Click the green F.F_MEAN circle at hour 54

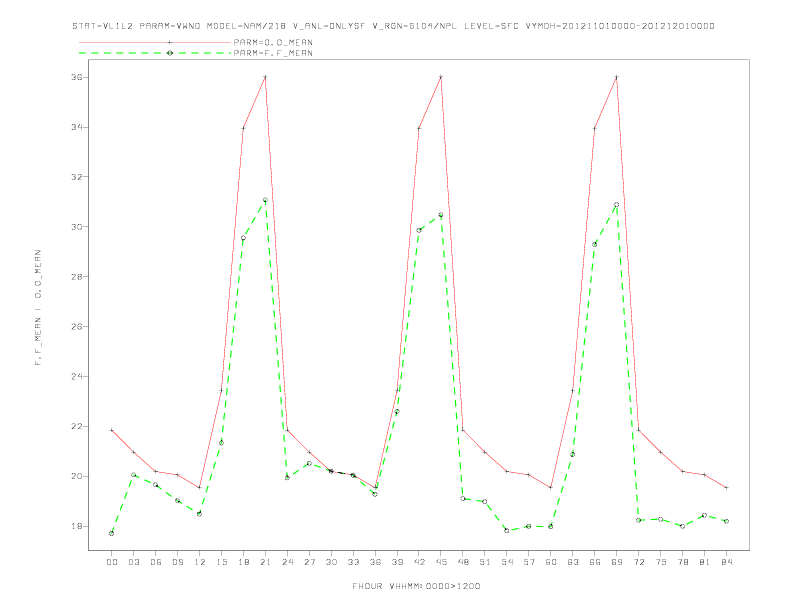[507, 531]
